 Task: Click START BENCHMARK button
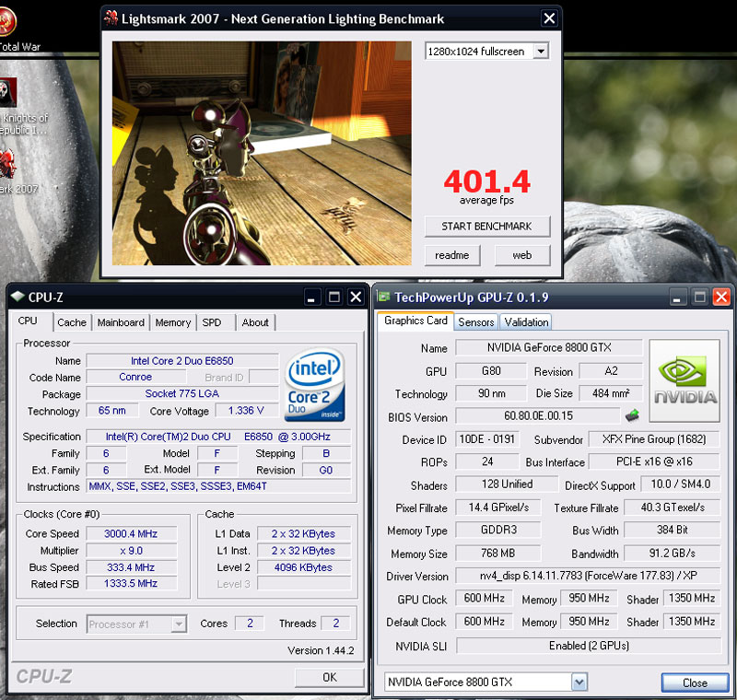pyautogui.click(x=487, y=227)
